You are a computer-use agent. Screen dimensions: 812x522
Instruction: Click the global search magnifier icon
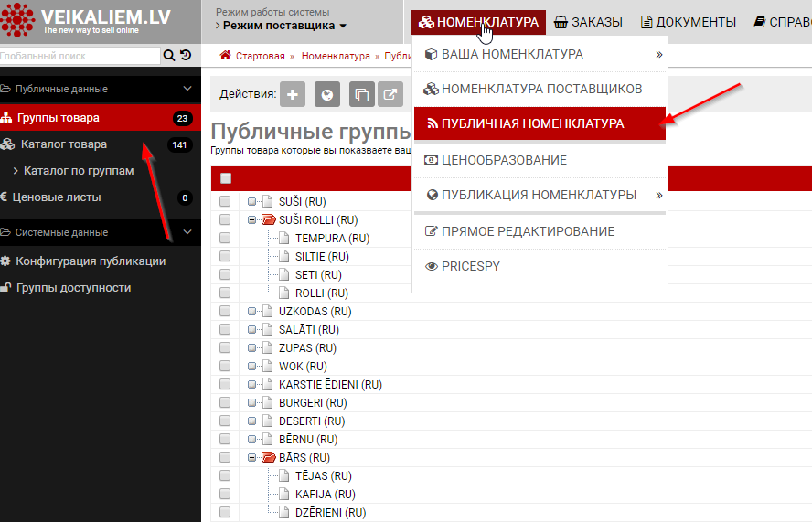click(x=169, y=56)
